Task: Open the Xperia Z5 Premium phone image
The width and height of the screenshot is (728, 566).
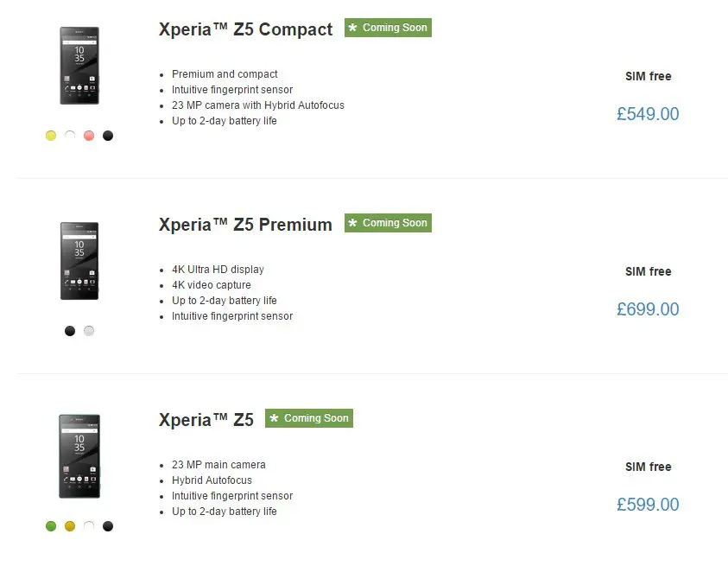Action: 79,261
